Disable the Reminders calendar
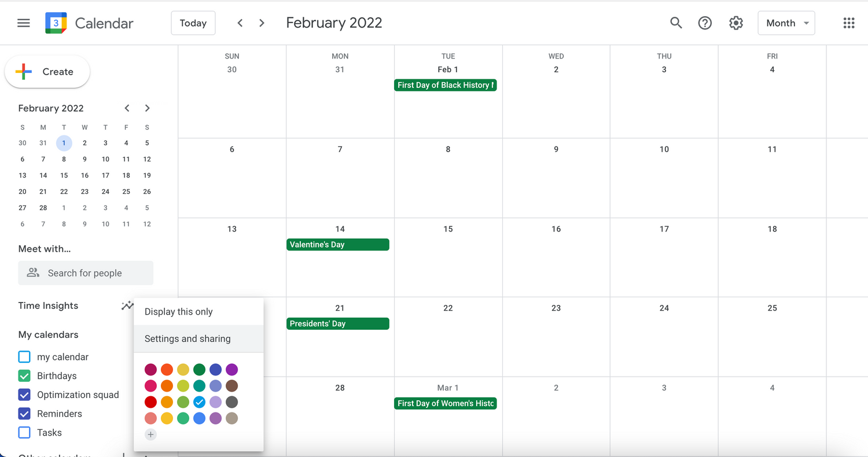 pos(24,414)
